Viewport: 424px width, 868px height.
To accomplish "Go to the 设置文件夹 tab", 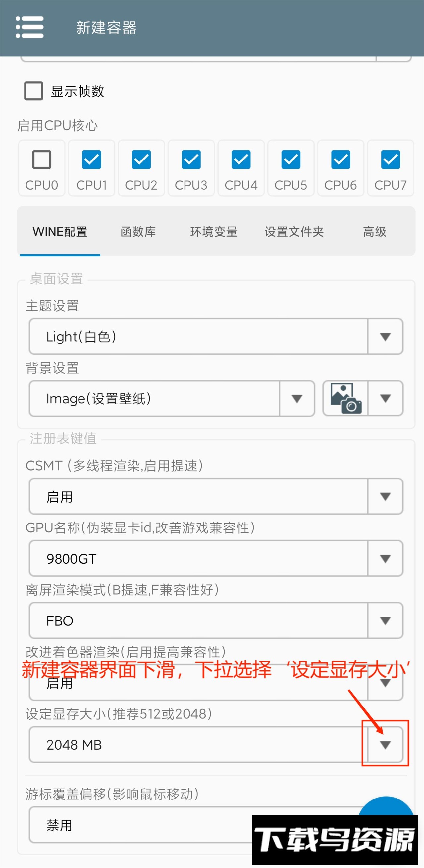I will [x=294, y=232].
